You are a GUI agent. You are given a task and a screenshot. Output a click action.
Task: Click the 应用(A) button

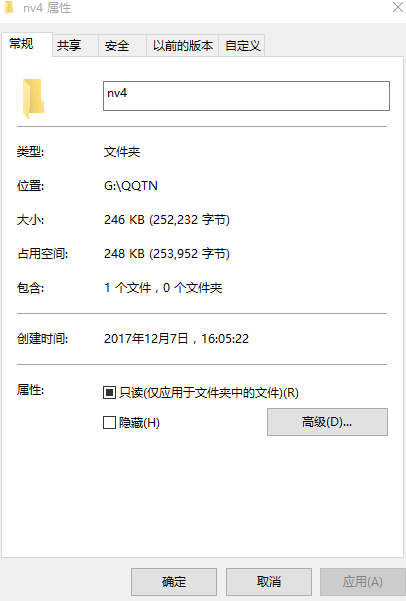362,581
